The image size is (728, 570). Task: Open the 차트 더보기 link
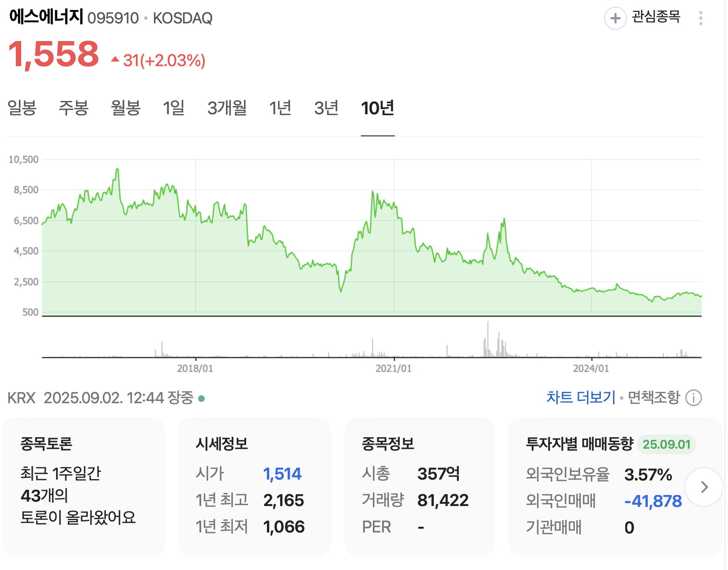[581, 397]
